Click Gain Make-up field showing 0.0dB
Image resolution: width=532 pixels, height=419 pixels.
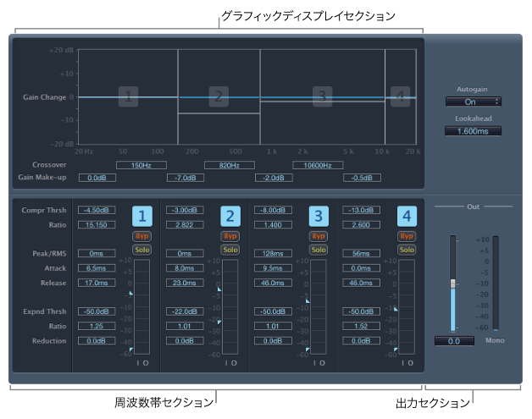(97, 178)
